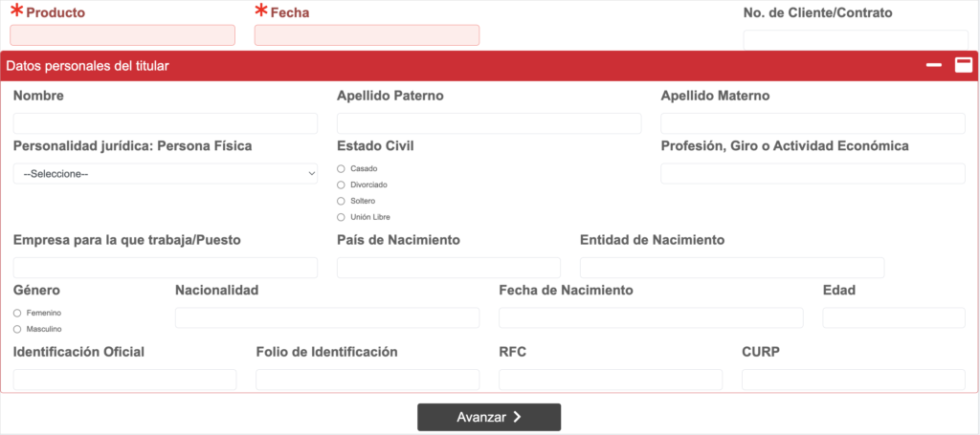The width and height of the screenshot is (980, 435).
Task: Click the País de Nacimiento field
Action: 449,268
